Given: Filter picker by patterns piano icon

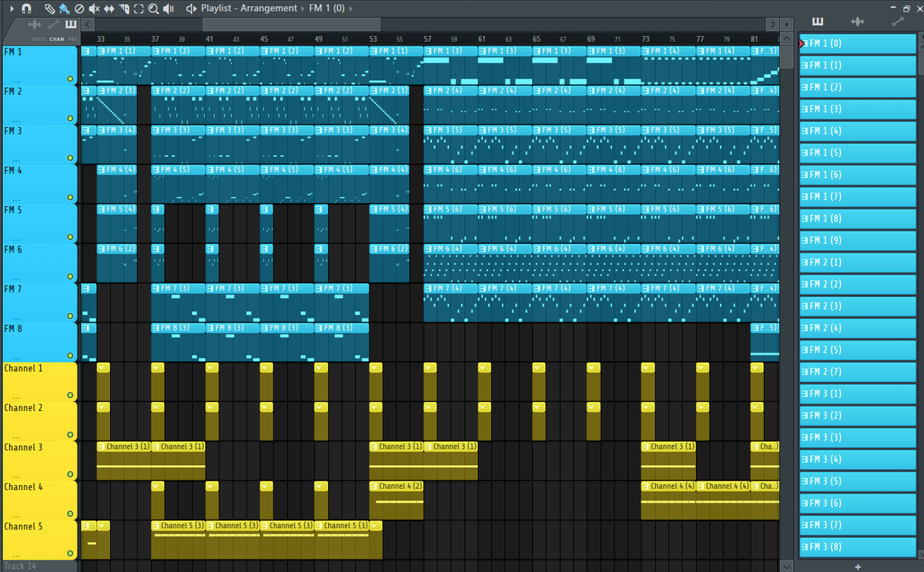Looking at the screenshot, I should coord(818,22).
